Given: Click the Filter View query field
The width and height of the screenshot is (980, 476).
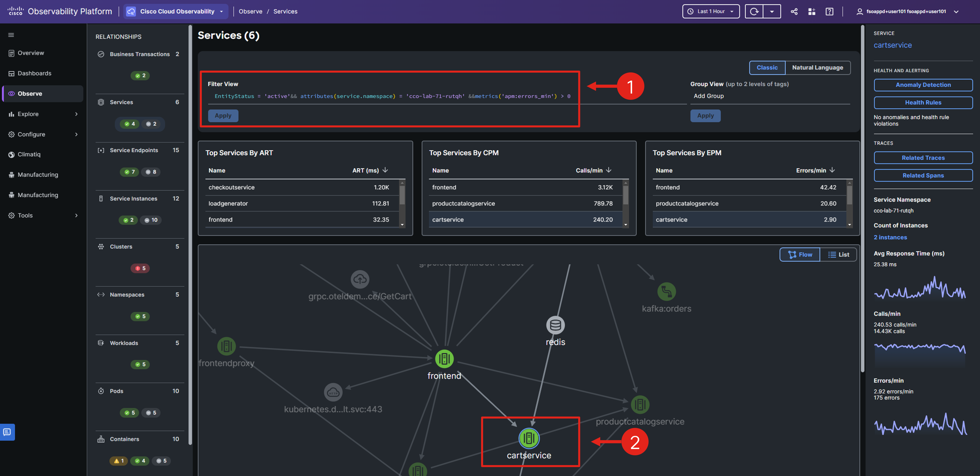Looking at the screenshot, I should [392, 96].
